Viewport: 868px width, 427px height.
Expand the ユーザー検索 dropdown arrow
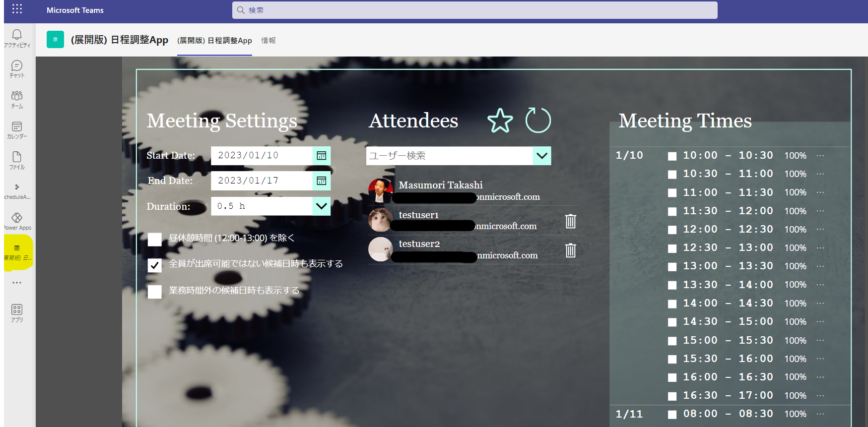pyautogui.click(x=542, y=156)
